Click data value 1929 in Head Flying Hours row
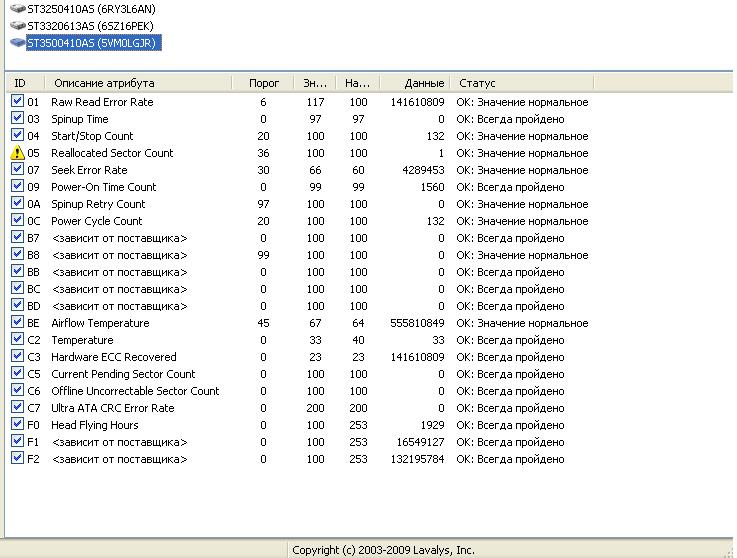This screenshot has height=558, width=737. coord(432,425)
